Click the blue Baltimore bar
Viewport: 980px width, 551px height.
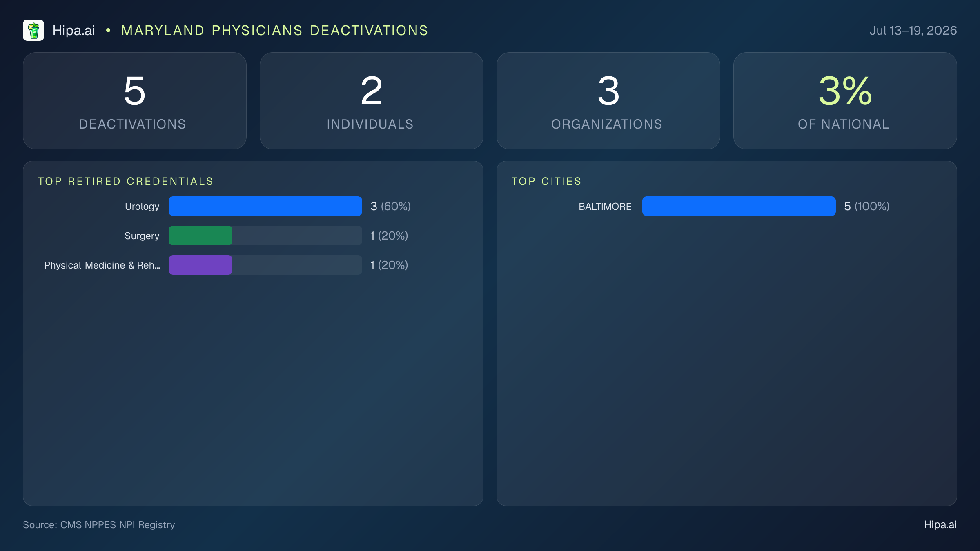tap(739, 206)
